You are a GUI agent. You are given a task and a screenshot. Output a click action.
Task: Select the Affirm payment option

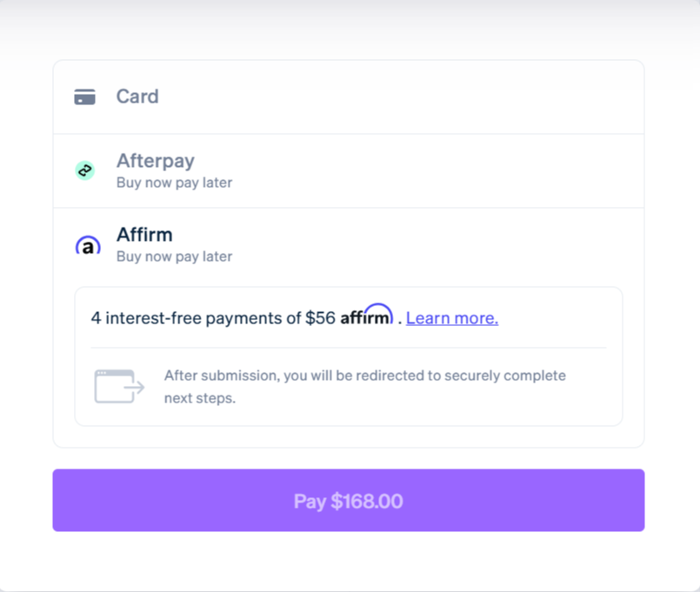click(348, 245)
